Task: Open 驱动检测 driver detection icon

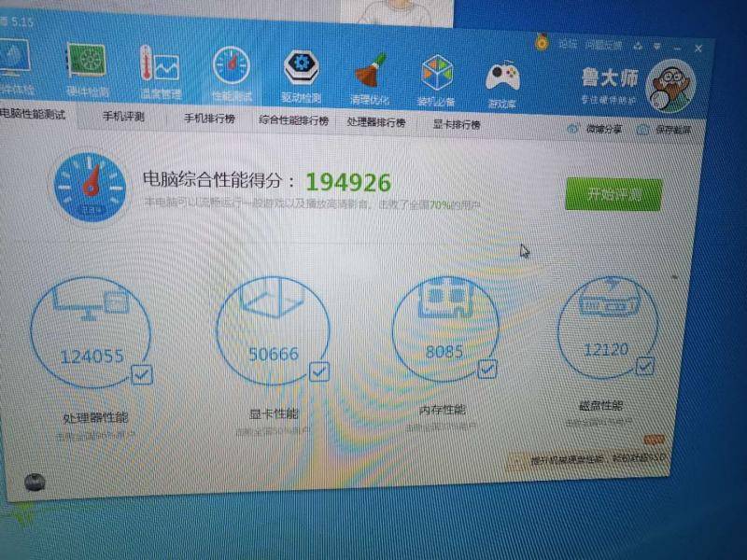Action: [301, 67]
